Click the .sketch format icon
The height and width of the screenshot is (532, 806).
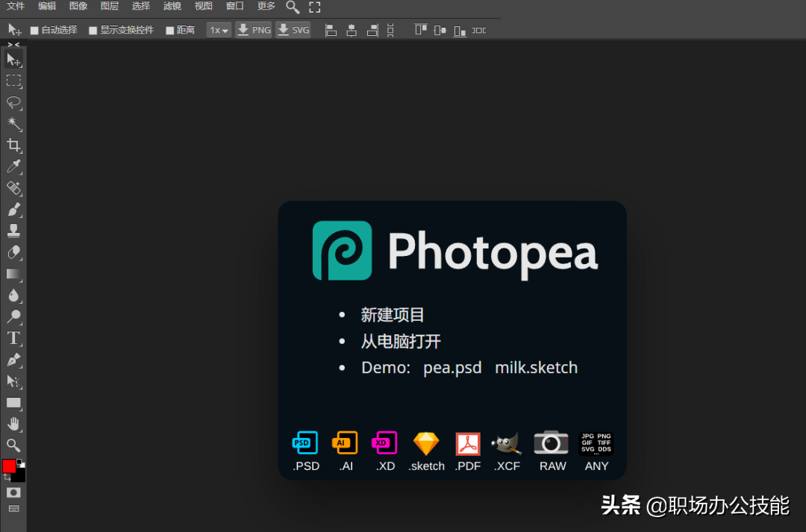click(426, 444)
